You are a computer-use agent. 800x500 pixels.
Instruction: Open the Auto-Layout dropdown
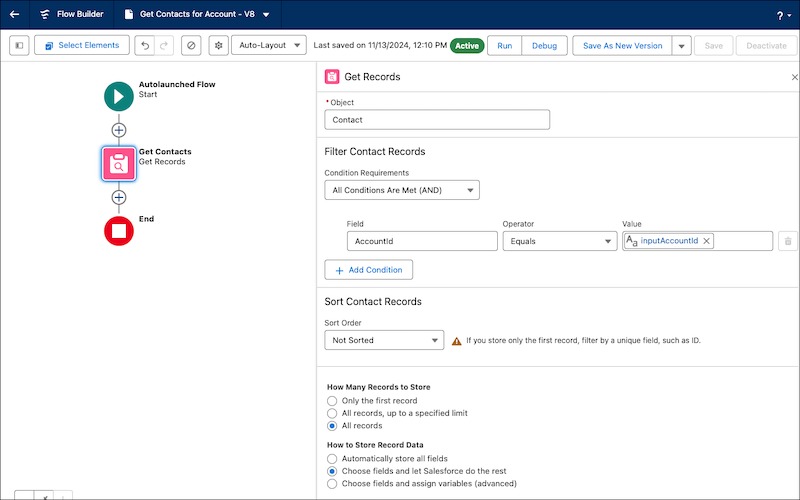pos(269,45)
